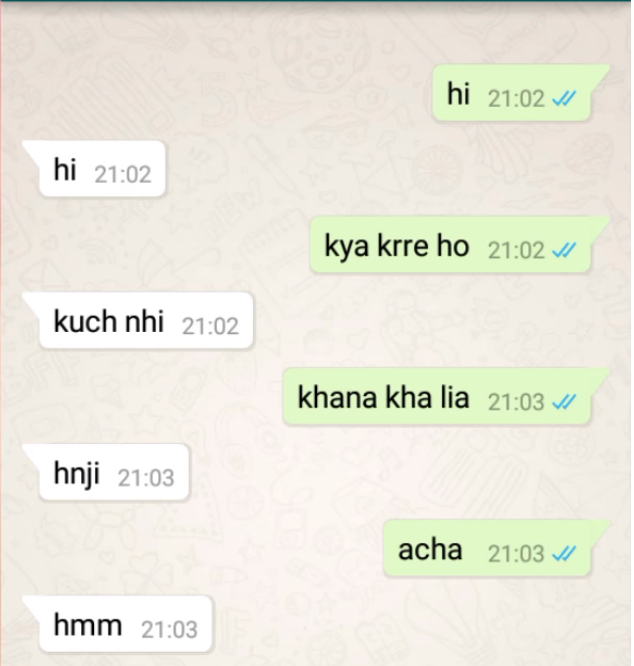
Task: Click the 21:02 time beside 'kuch nhi'
Action: 210,326
